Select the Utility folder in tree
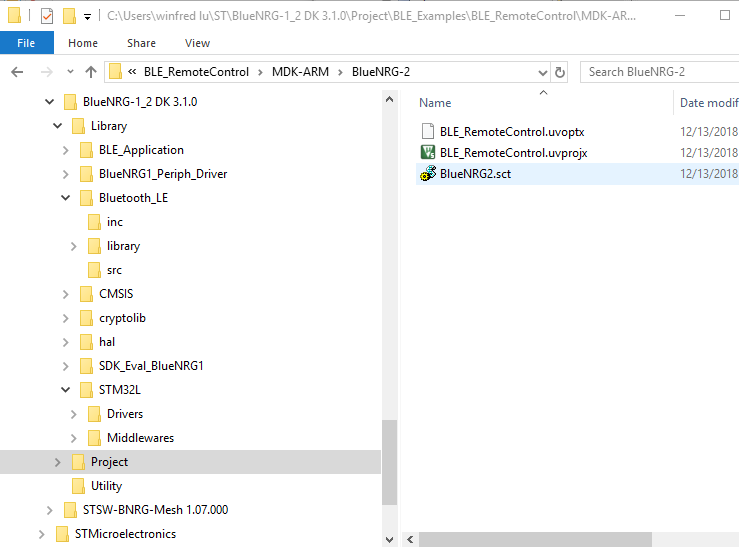 pyautogui.click(x=106, y=486)
